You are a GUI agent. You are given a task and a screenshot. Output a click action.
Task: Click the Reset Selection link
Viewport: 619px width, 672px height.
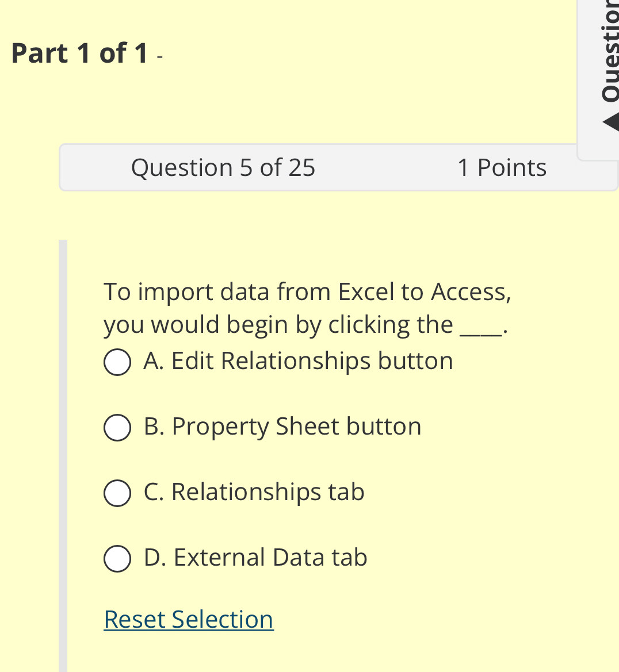point(188,619)
